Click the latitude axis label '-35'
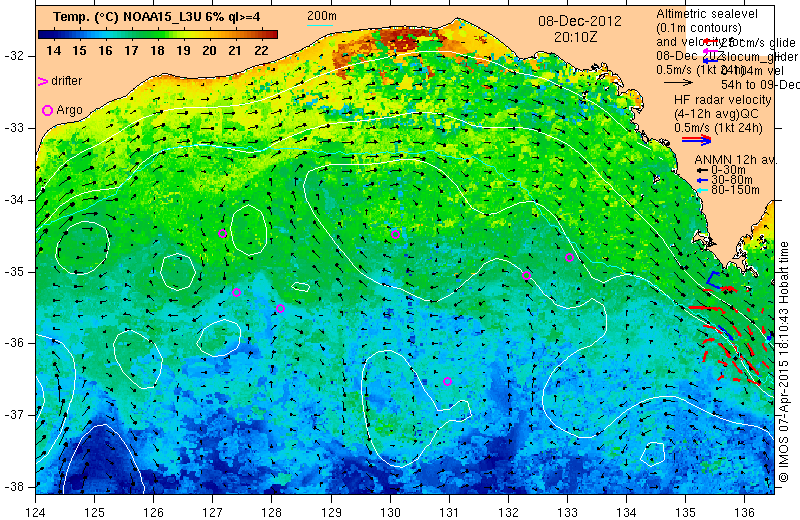The image size is (800, 520). pos(14,271)
